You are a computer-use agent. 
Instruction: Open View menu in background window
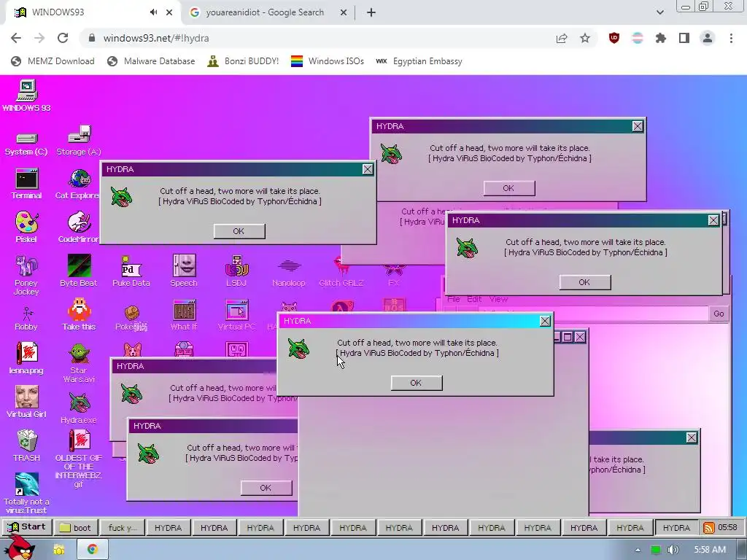(x=498, y=299)
